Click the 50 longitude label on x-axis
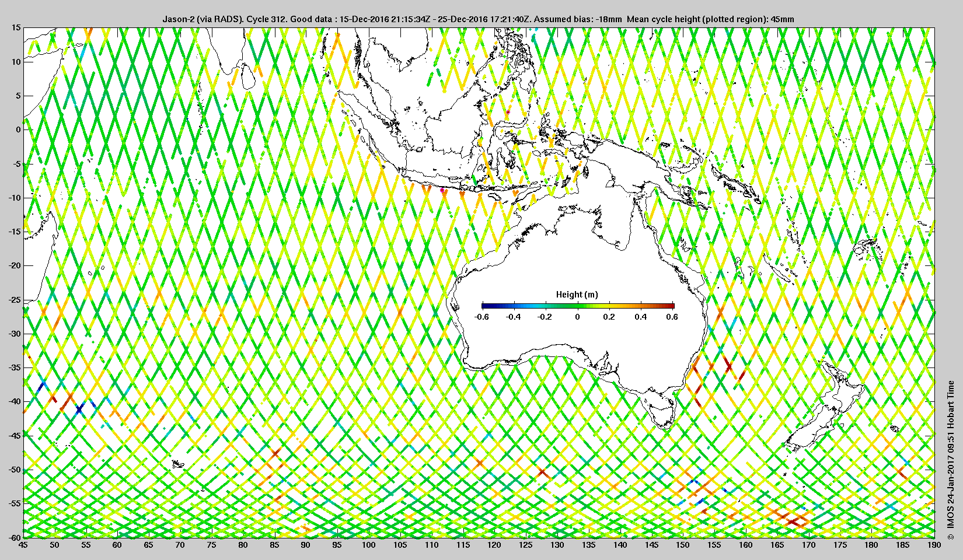Screen dimensions: 963x560 [54, 545]
